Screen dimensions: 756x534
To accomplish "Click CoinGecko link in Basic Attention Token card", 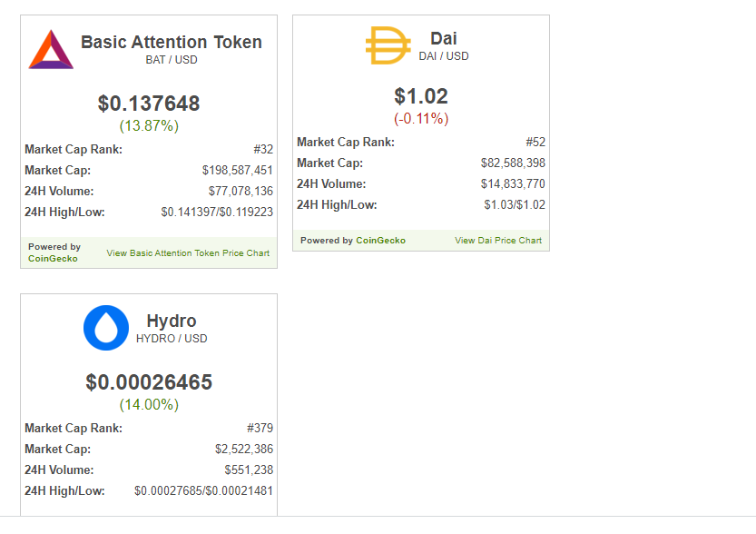I will (53, 259).
